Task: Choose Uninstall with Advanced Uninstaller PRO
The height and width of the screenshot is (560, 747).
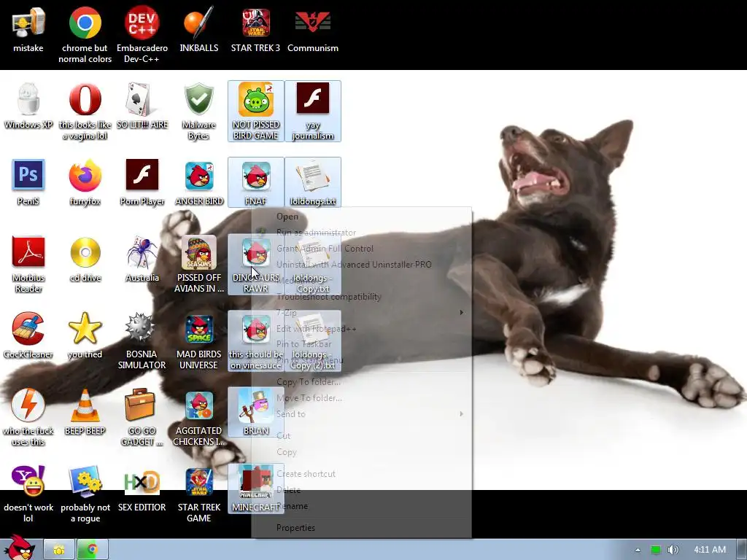Action: (x=362, y=265)
